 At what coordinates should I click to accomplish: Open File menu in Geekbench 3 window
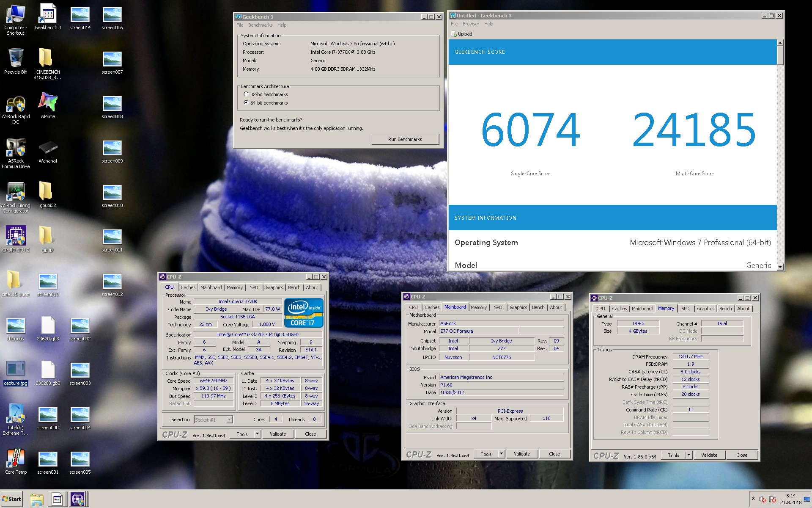point(240,25)
